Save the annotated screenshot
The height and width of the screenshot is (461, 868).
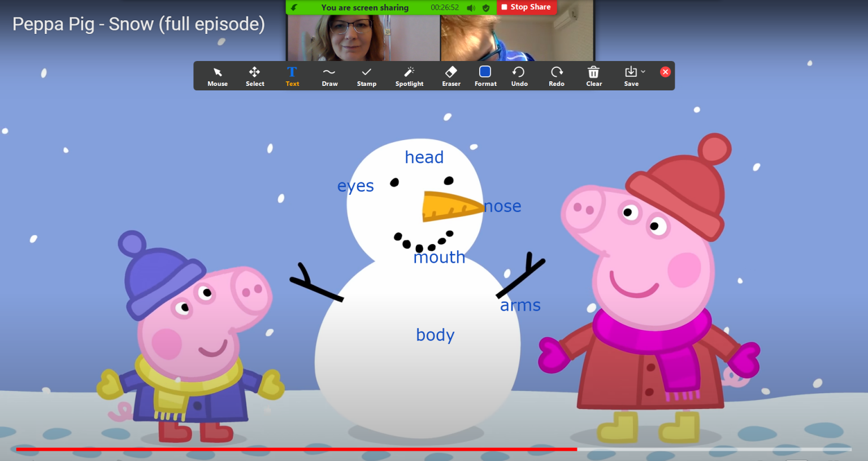630,76
